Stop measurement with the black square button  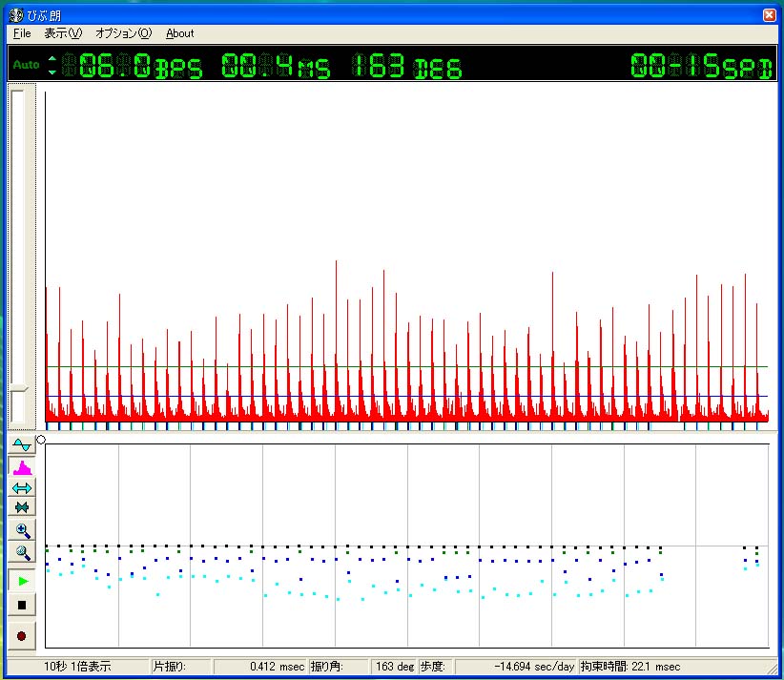[22, 605]
